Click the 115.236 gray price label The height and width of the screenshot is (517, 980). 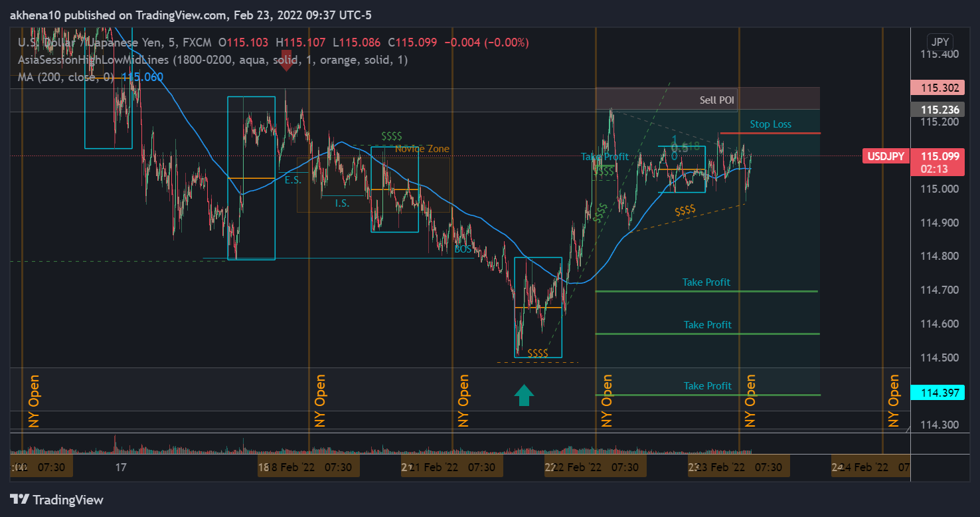[936, 110]
